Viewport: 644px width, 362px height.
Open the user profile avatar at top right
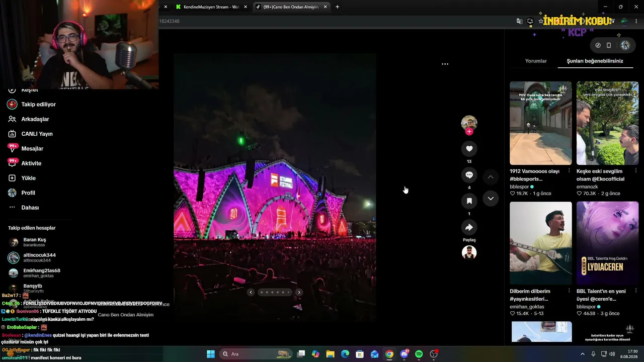(625, 45)
